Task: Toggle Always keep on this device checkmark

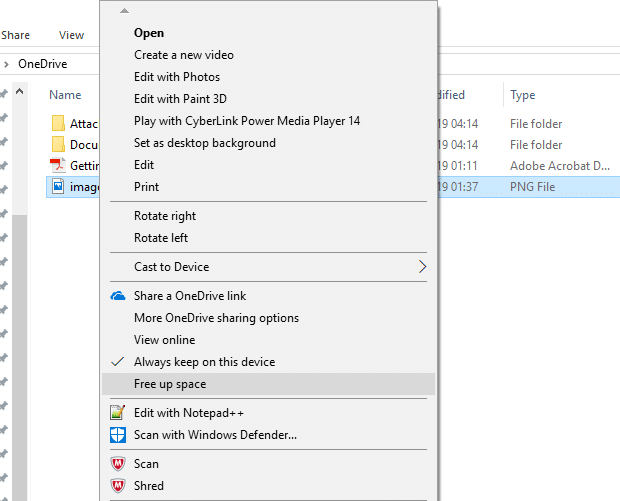Action: pyautogui.click(x=118, y=362)
